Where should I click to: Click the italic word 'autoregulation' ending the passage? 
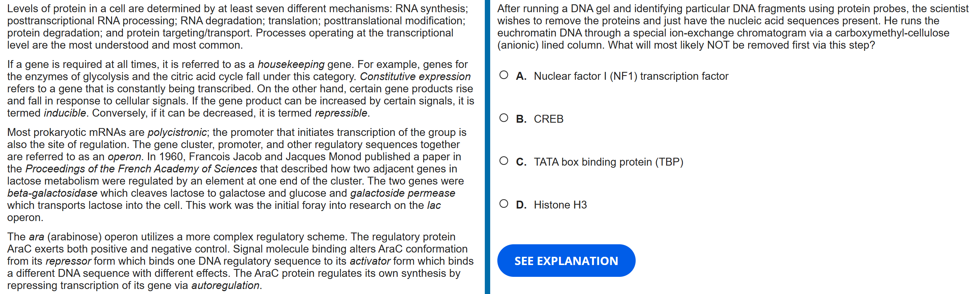(225, 285)
